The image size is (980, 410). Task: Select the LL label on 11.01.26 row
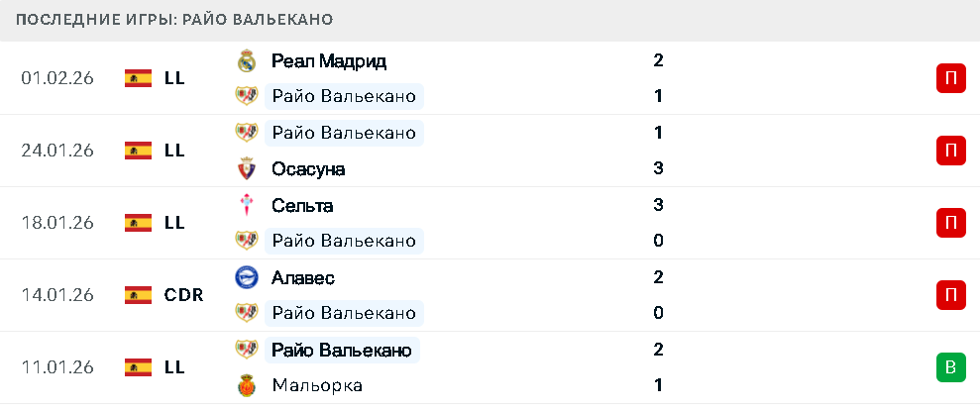click(x=174, y=367)
